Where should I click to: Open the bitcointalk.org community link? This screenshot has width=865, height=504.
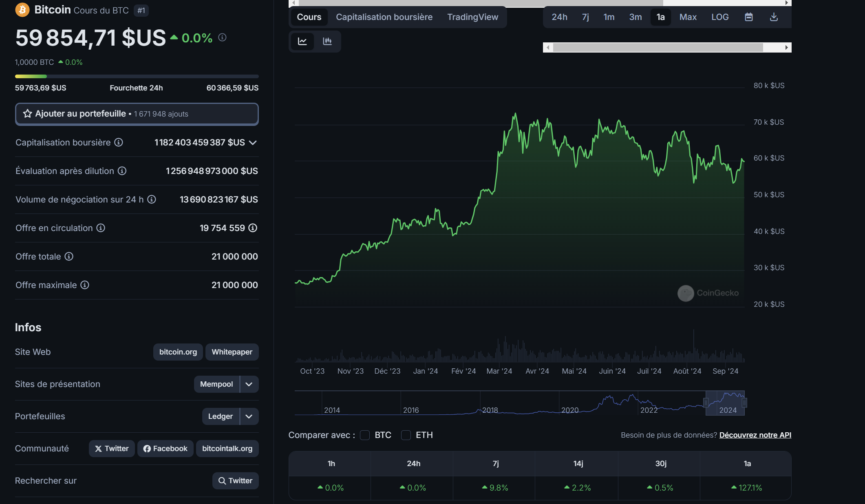(x=227, y=449)
